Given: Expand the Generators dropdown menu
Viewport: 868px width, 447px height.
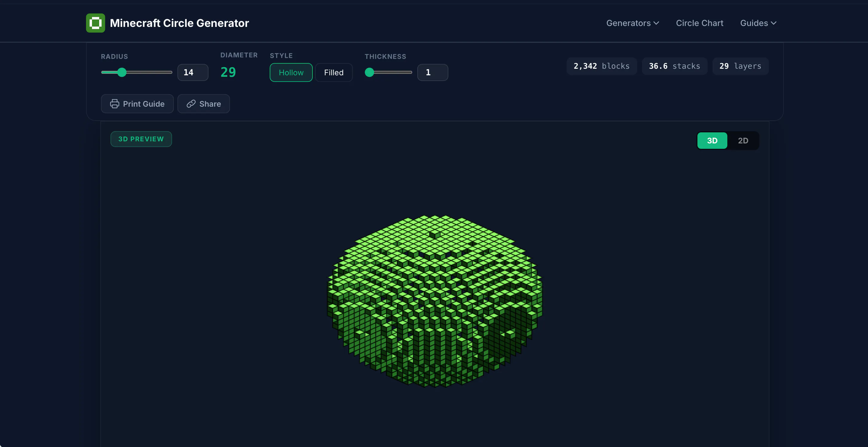Looking at the screenshot, I should point(632,23).
